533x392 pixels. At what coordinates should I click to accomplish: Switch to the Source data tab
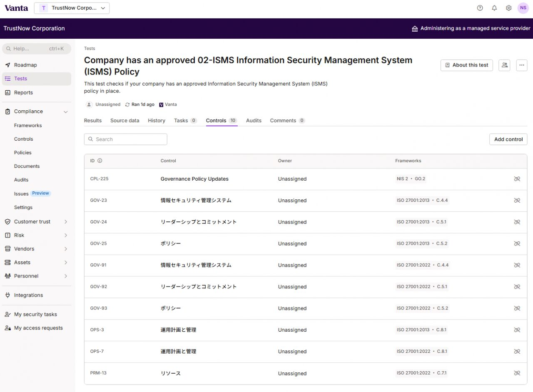point(125,121)
